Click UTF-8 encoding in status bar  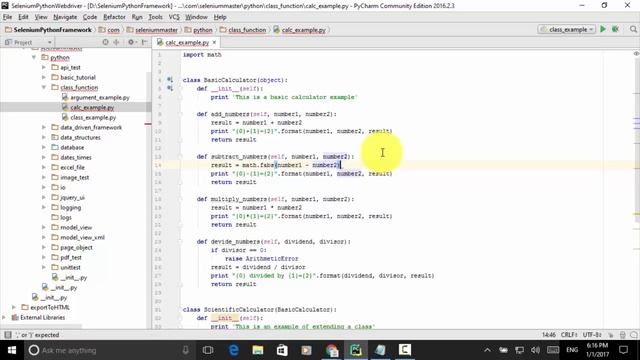tap(592, 335)
